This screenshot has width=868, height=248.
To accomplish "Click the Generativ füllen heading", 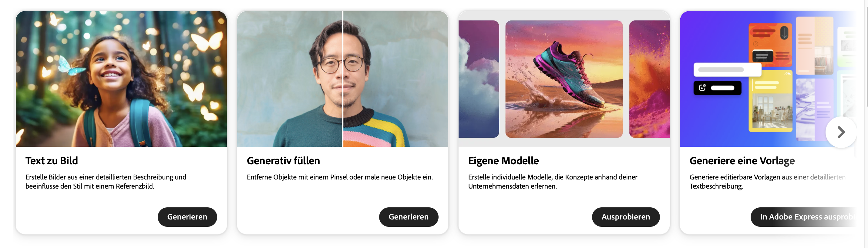I will point(283,161).
